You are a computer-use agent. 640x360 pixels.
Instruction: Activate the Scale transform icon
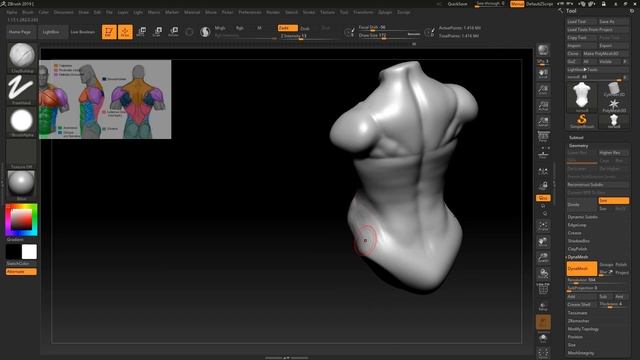pos(157,32)
